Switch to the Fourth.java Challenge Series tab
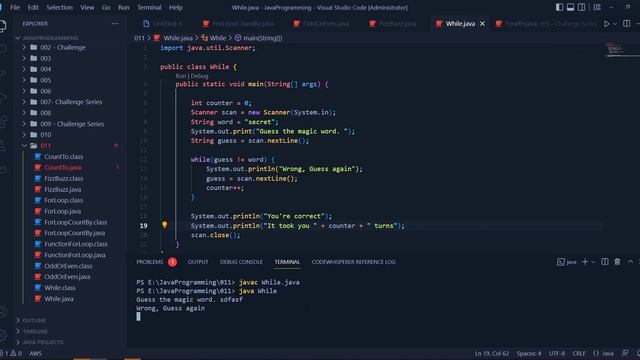This screenshot has width=640, height=360. (547, 24)
